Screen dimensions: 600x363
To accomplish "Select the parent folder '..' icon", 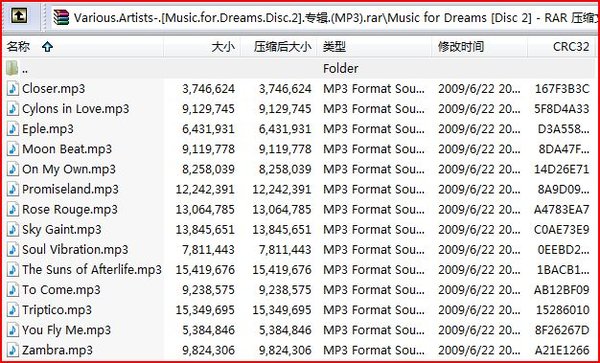I will point(12,68).
